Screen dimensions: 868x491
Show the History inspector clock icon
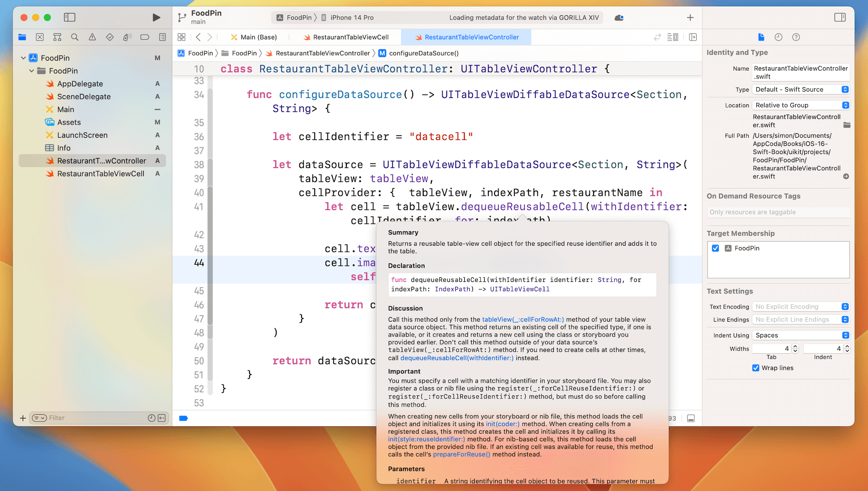[778, 37]
